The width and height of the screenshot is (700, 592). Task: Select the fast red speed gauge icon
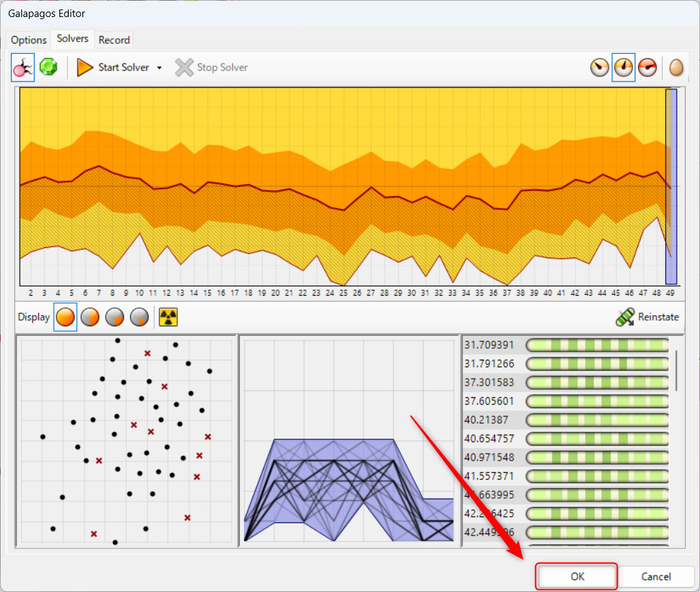tap(647, 67)
